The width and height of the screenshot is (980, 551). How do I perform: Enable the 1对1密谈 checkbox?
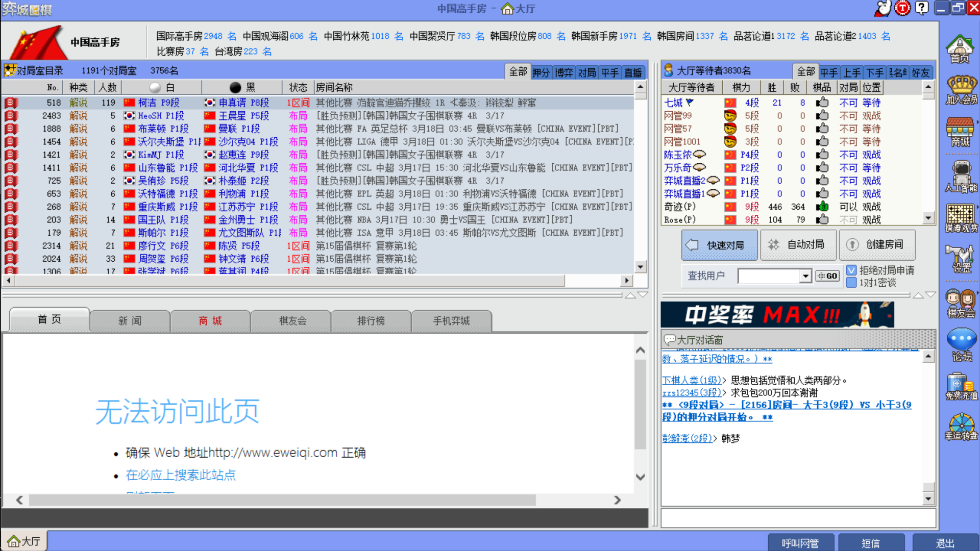click(x=851, y=283)
